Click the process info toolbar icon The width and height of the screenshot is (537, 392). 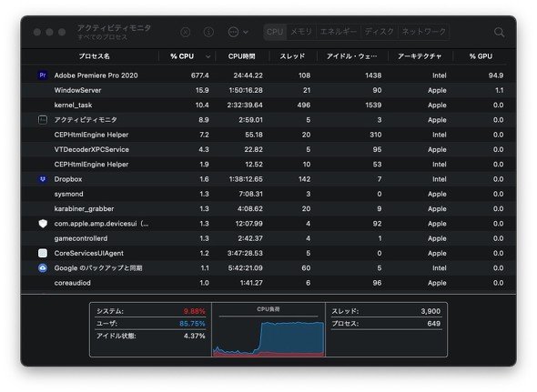[x=208, y=32]
